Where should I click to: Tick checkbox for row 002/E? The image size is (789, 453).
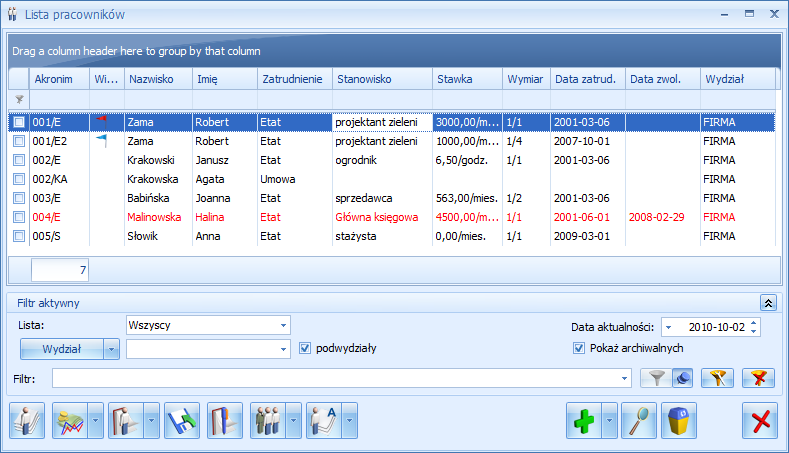(x=19, y=160)
